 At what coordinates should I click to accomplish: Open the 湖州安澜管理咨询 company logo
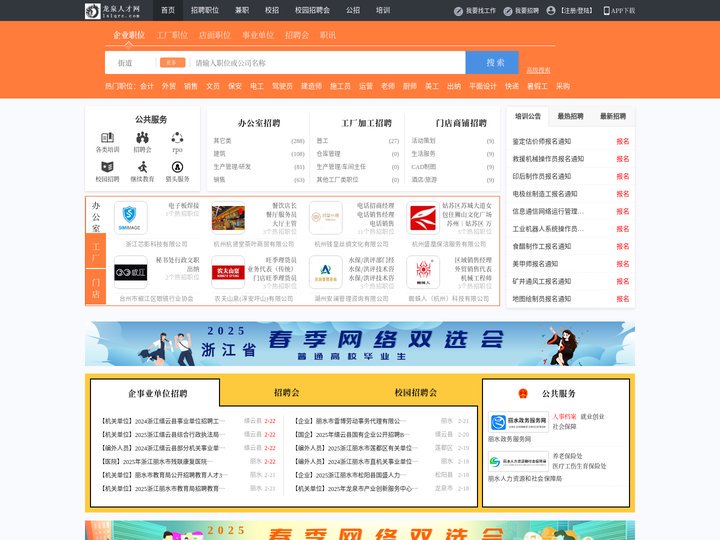326,272
